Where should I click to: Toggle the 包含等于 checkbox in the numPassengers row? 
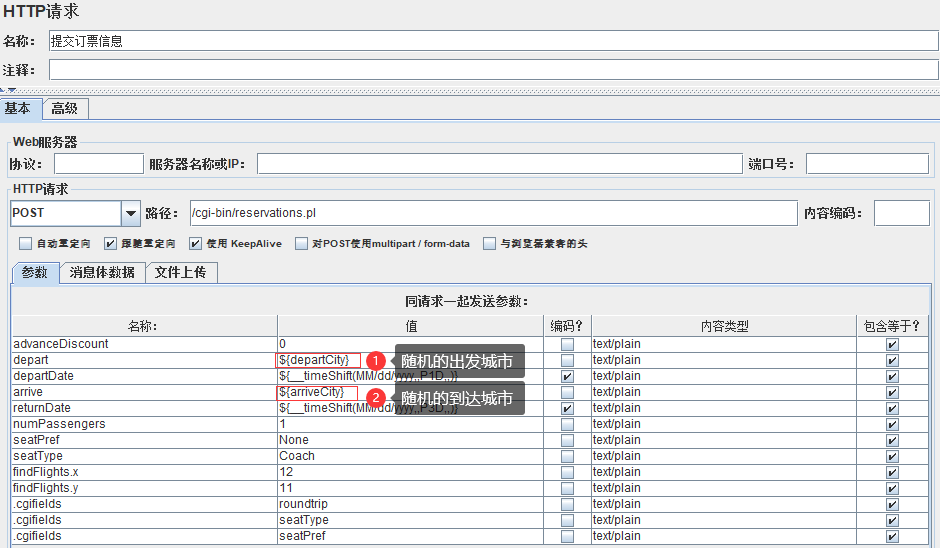pos(892,424)
